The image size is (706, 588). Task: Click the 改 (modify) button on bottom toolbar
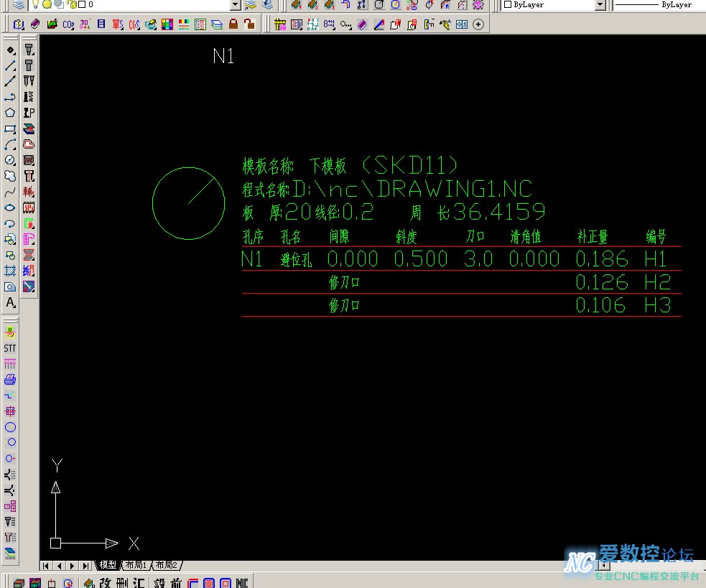(106, 583)
